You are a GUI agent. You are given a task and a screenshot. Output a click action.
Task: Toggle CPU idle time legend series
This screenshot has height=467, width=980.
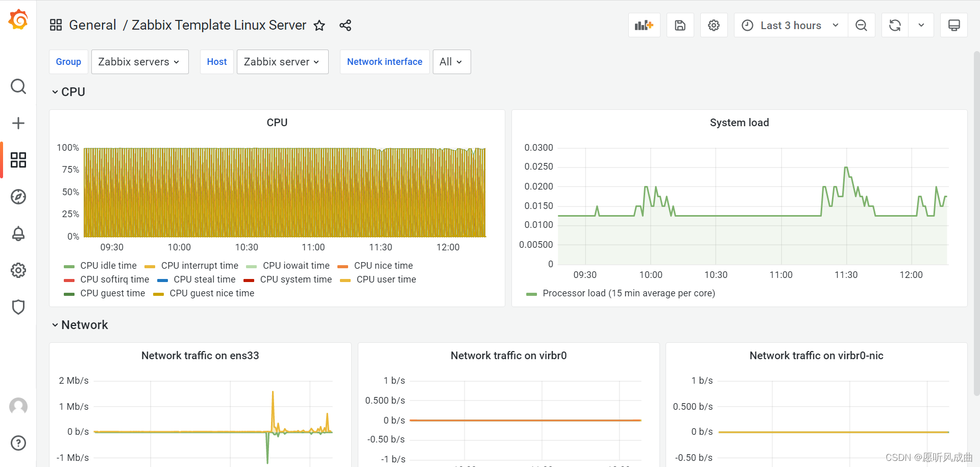pos(108,266)
